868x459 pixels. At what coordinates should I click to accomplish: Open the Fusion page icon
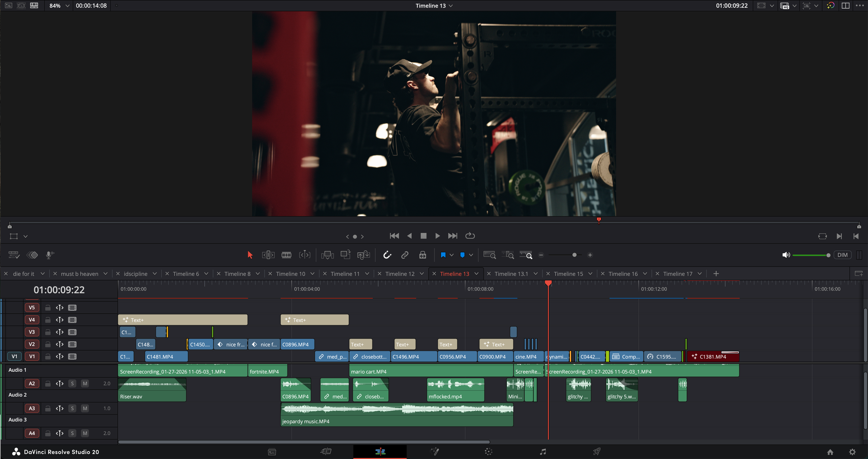pyautogui.click(x=435, y=451)
